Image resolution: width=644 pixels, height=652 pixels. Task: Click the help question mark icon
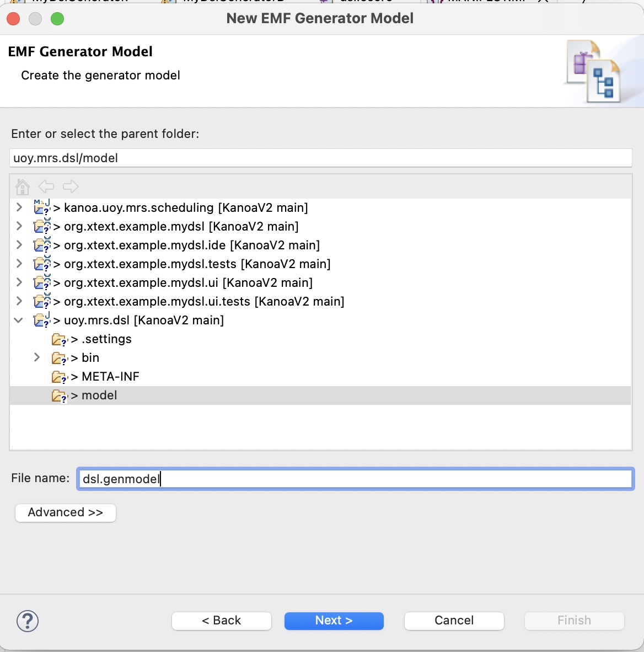pyautogui.click(x=28, y=621)
